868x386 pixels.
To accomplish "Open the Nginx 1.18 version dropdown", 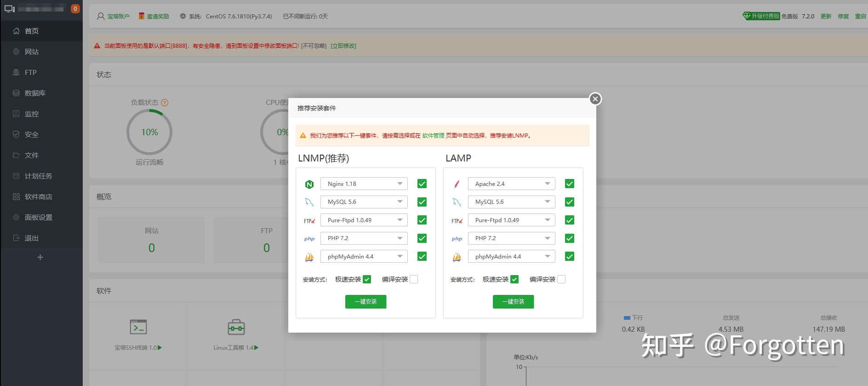I will 364,184.
